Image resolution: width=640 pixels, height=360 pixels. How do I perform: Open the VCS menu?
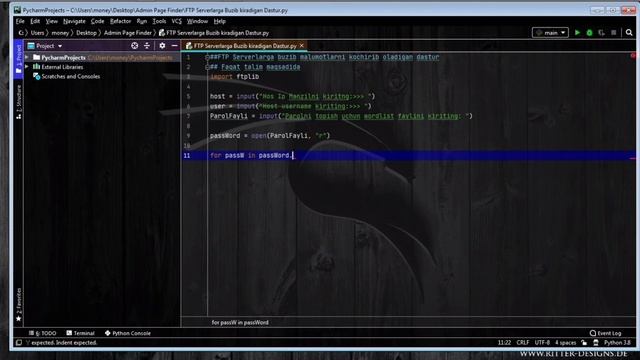[176, 21]
